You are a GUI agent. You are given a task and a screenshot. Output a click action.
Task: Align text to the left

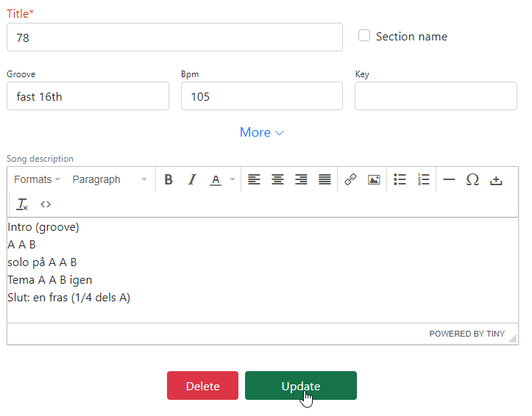254,179
